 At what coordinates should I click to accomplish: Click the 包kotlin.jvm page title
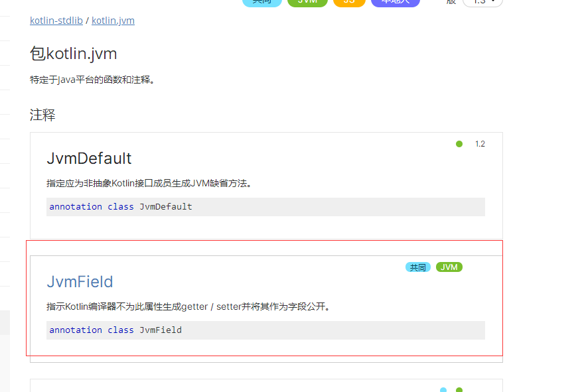73,54
